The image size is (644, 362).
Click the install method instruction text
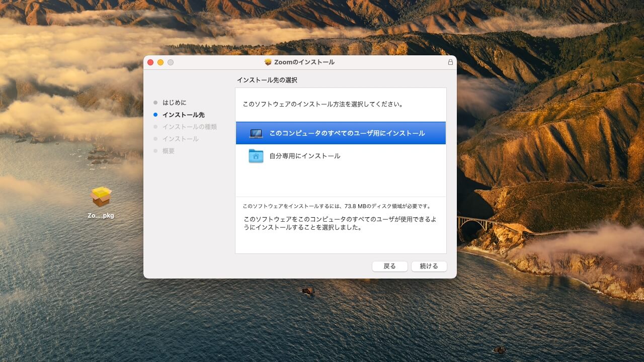coord(323,105)
